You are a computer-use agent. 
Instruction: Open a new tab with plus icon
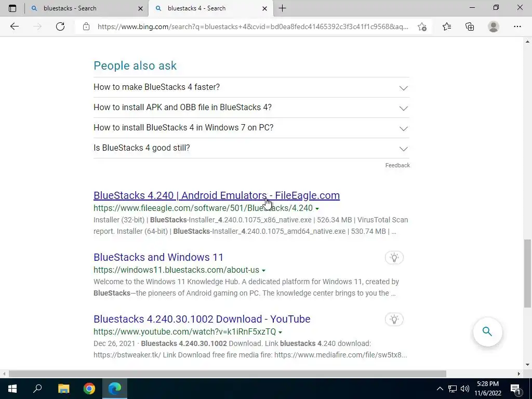click(282, 8)
